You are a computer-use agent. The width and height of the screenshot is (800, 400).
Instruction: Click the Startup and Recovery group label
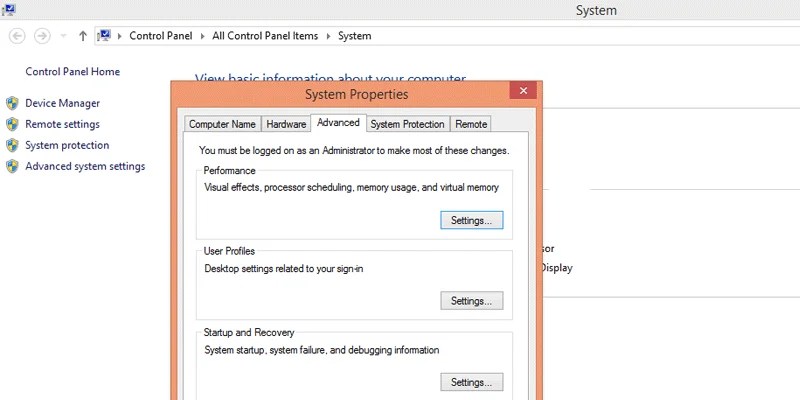point(249,332)
